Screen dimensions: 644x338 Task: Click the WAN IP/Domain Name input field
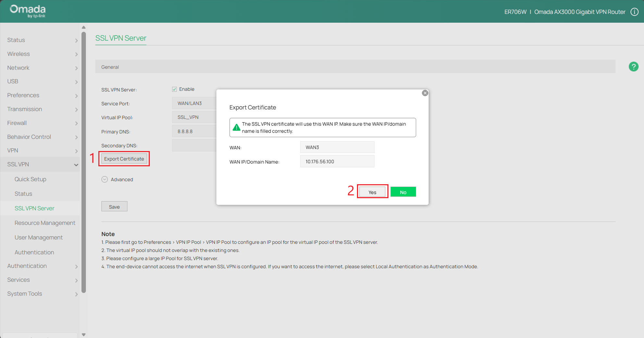(337, 162)
